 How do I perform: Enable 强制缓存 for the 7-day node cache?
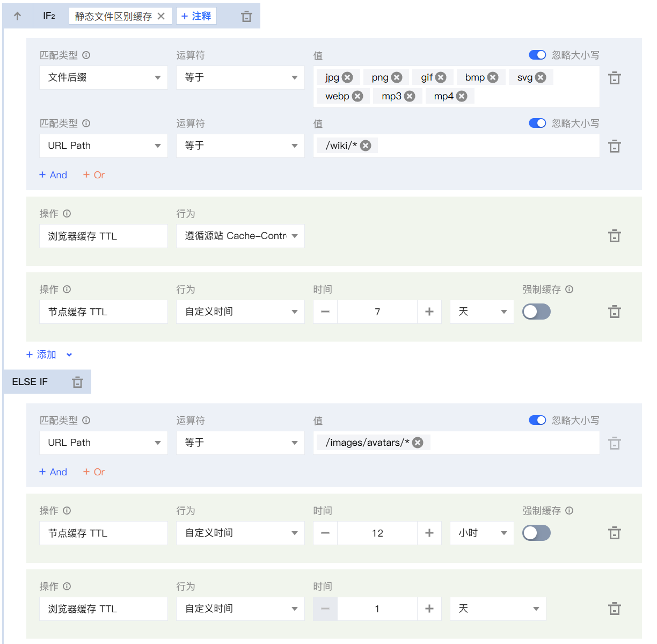click(536, 312)
